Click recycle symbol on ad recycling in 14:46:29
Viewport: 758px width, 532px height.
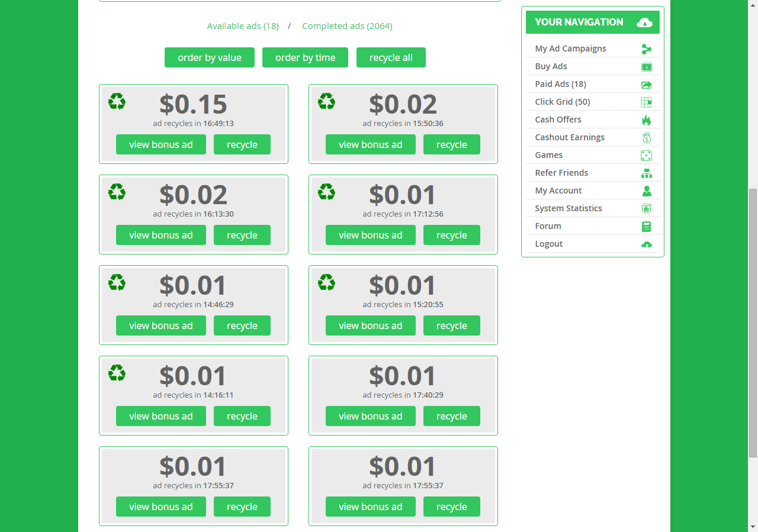(x=117, y=282)
